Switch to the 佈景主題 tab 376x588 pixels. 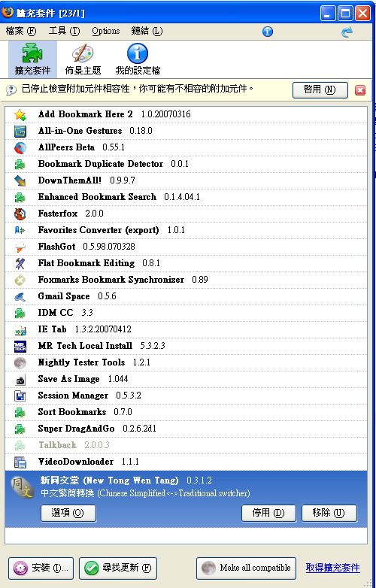tap(83, 59)
